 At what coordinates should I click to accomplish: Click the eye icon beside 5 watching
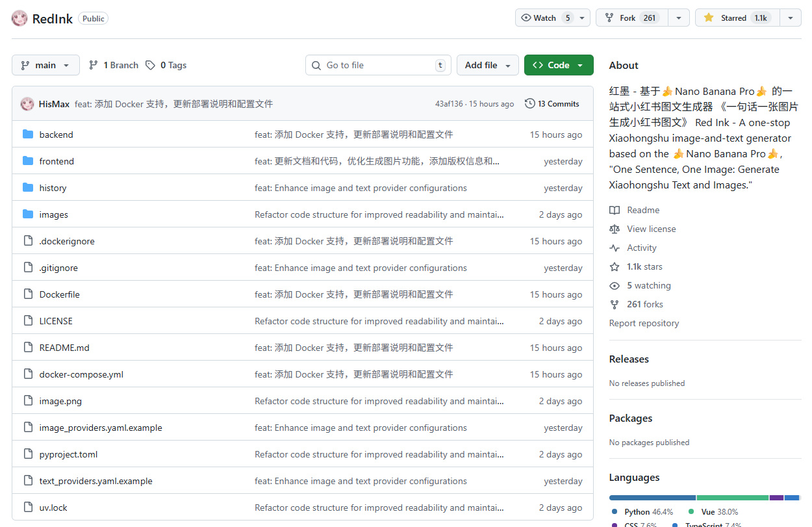tap(615, 285)
